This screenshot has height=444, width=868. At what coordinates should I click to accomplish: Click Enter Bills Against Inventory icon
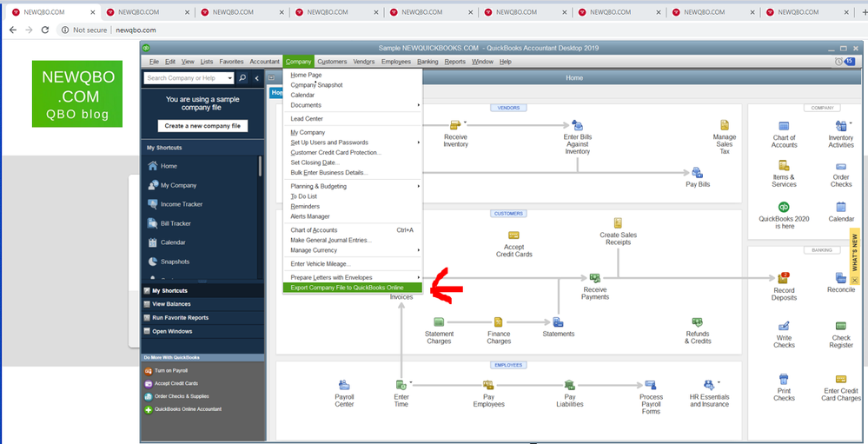[577, 126]
